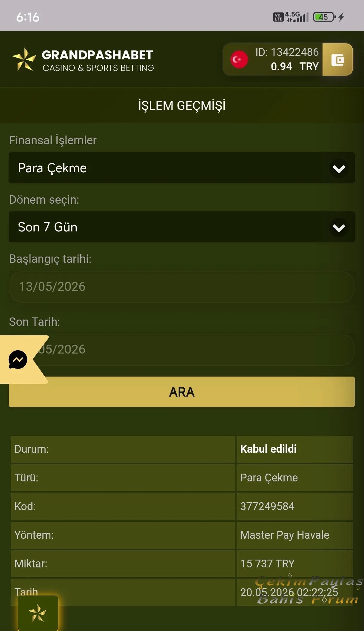Select the Başlangıç tarihi date field
364x631 pixels.
(x=182, y=287)
